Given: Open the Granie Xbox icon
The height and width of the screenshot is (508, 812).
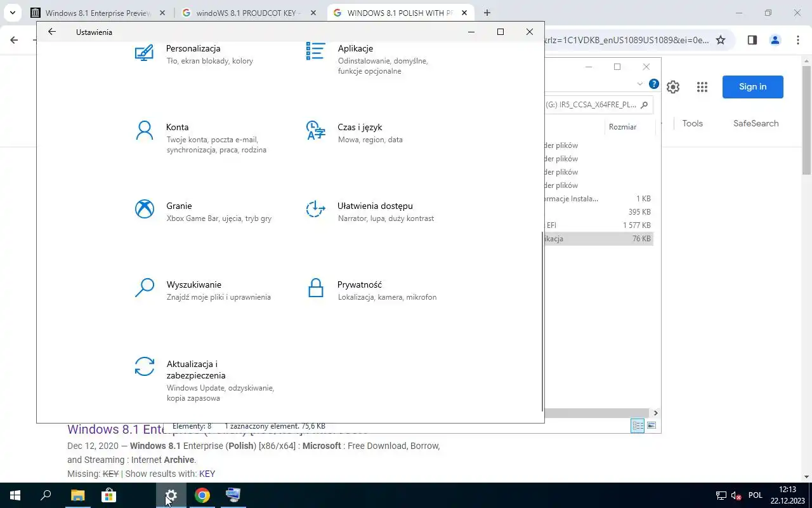Looking at the screenshot, I should pos(145,209).
